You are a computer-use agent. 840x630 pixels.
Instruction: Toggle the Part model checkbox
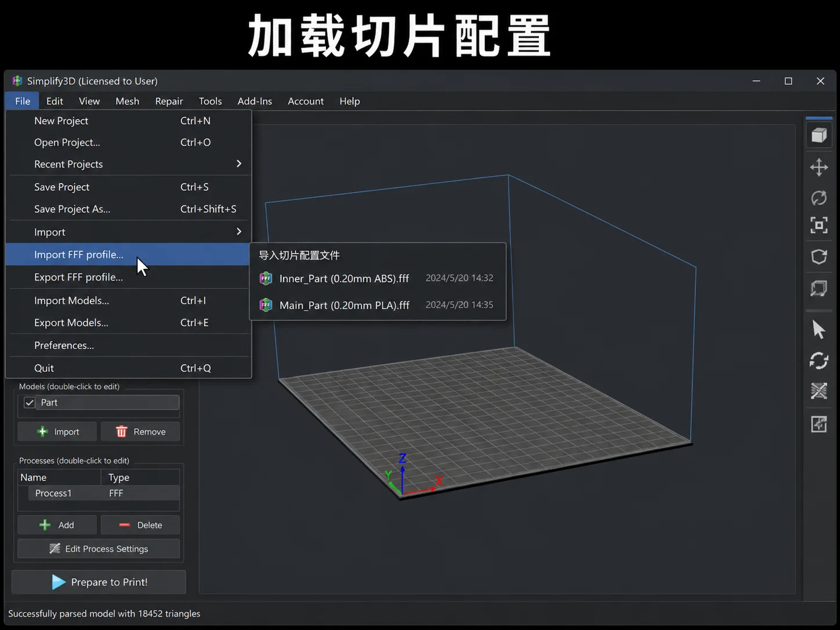[x=29, y=403]
